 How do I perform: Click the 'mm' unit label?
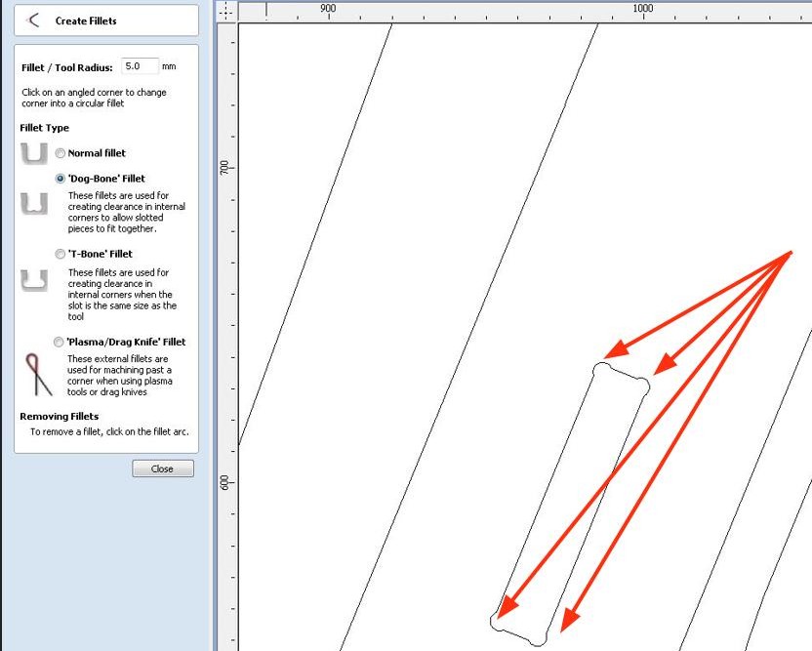coord(169,66)
